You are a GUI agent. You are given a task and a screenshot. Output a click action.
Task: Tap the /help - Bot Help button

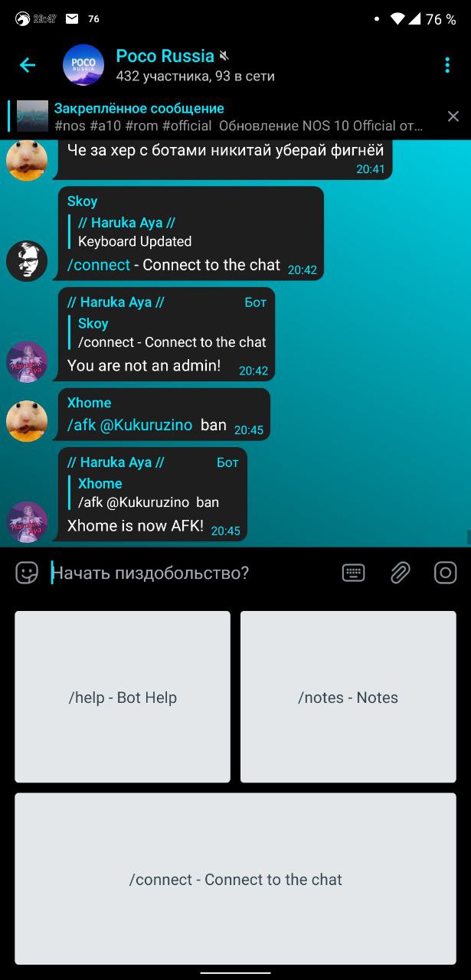[123, 697]
